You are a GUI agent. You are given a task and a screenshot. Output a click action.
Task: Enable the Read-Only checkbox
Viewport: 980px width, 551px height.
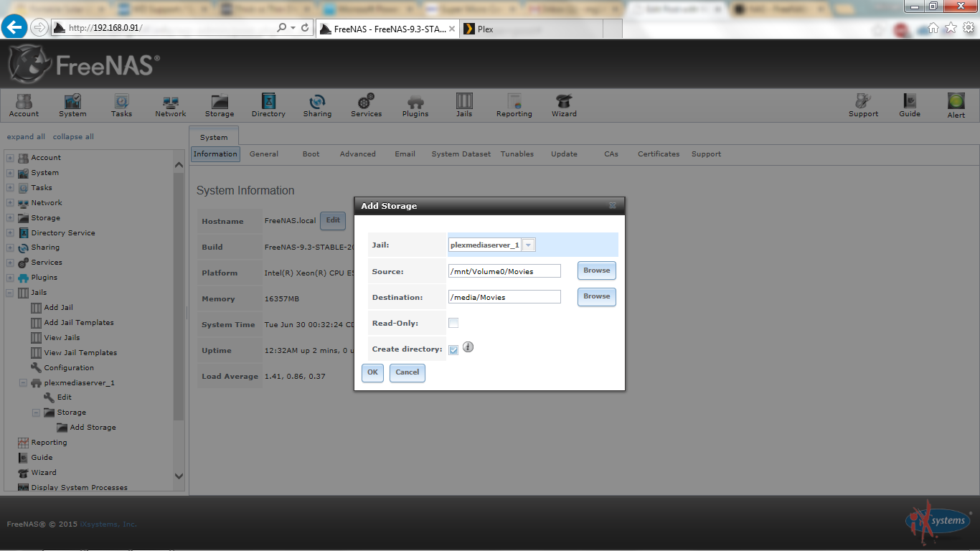tap(453, 324)
